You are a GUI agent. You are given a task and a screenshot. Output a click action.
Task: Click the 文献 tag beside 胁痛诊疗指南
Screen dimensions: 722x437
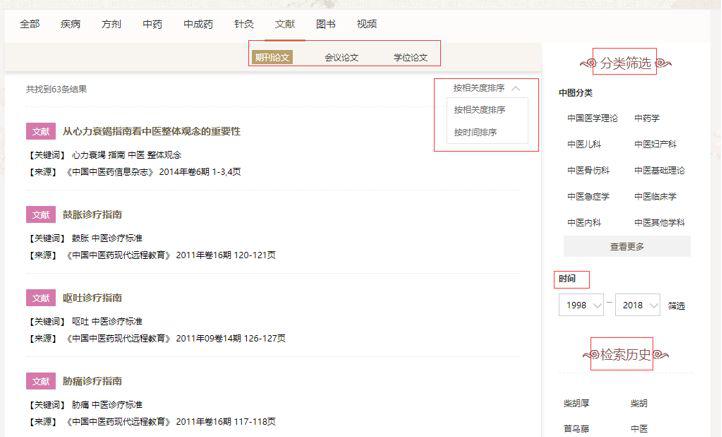[41, 381]
